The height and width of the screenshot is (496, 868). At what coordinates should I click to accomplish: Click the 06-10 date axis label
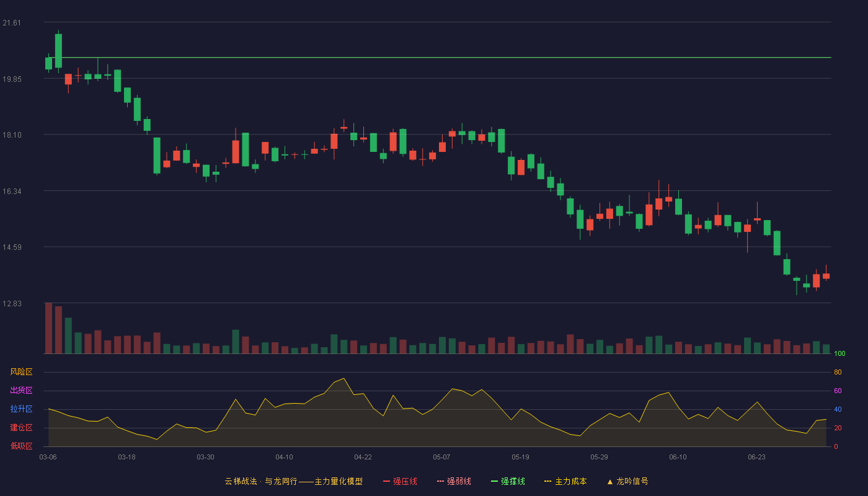click(678, 457)
